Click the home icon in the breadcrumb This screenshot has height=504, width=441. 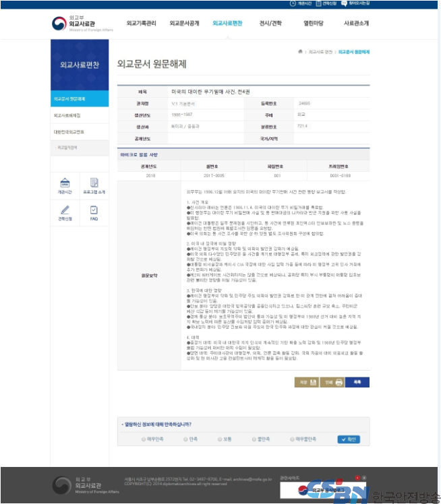[300, 51]
